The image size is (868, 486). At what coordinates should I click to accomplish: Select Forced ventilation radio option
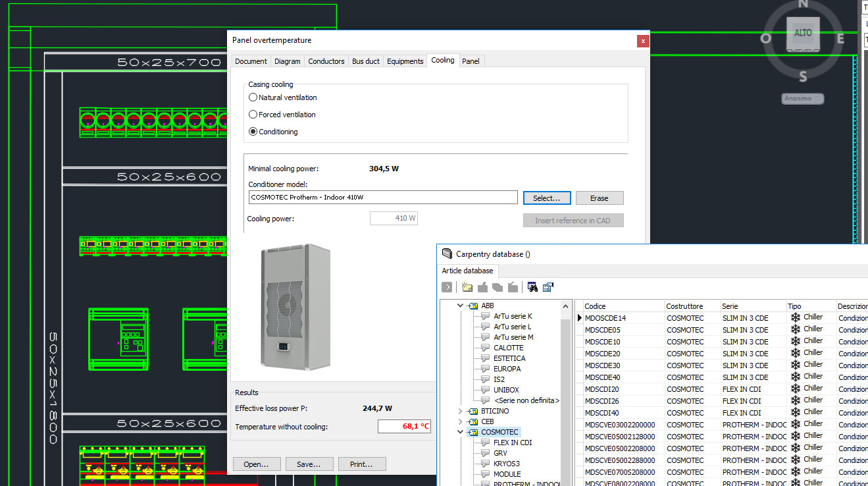click(253, 115)
